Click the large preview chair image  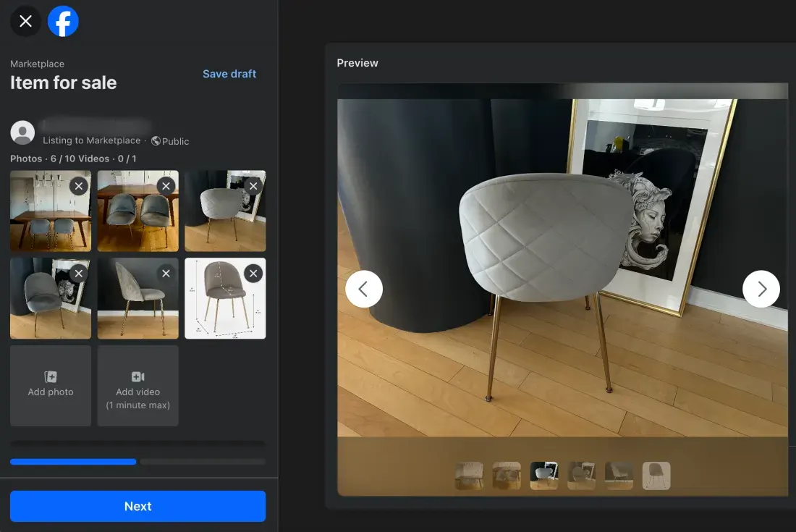pyautogui.click(x=562, y=268)
